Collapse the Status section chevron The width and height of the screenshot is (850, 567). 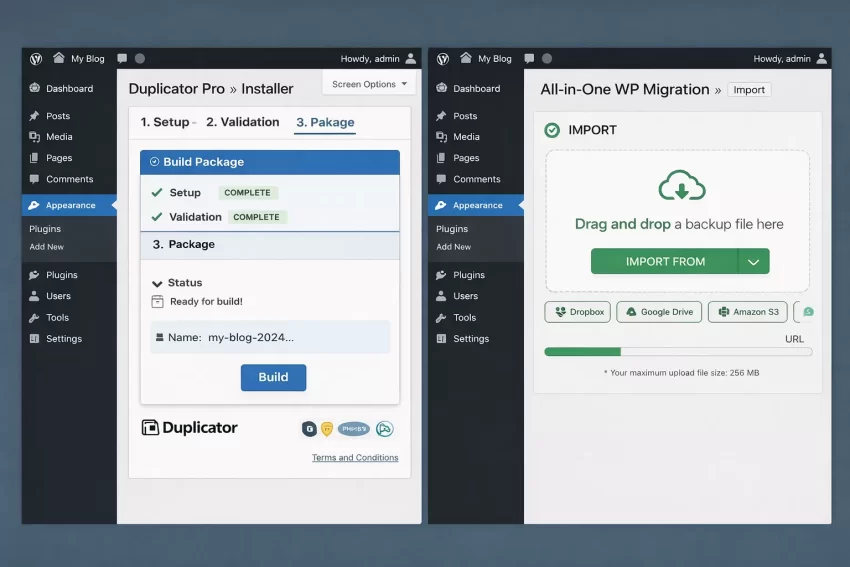(x=157, y=284)
